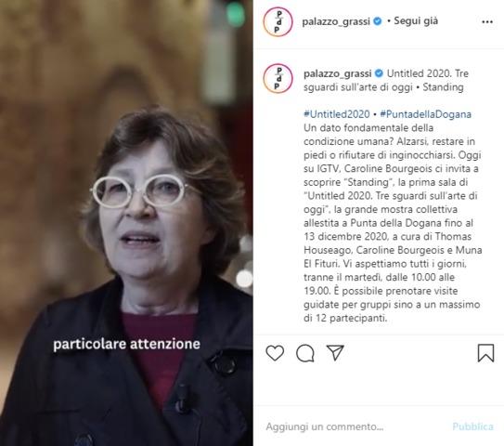
Task: Share the post with the paper plane icon
Action: click(335, 353)
